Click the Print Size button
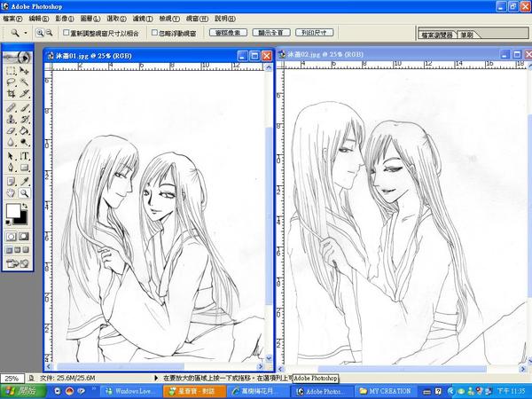This screenshot has width=532, height=399. (x=314, y=33)
